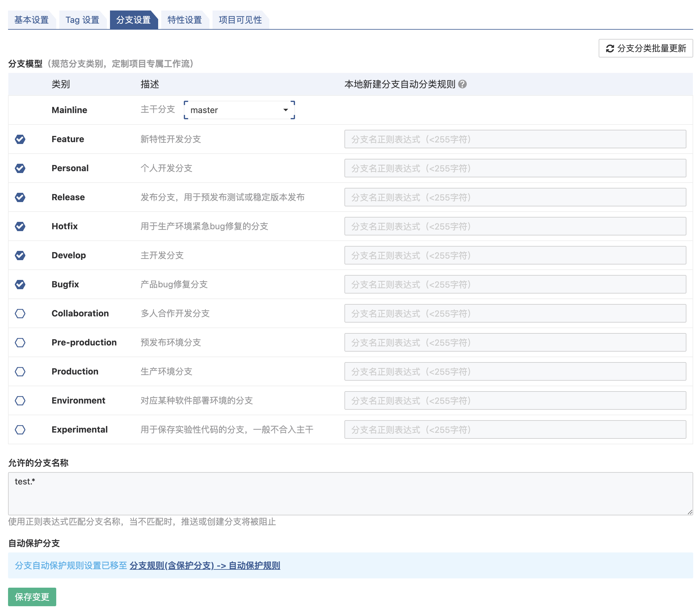Enable the Experimental branch checkbox

coord(20,430)
